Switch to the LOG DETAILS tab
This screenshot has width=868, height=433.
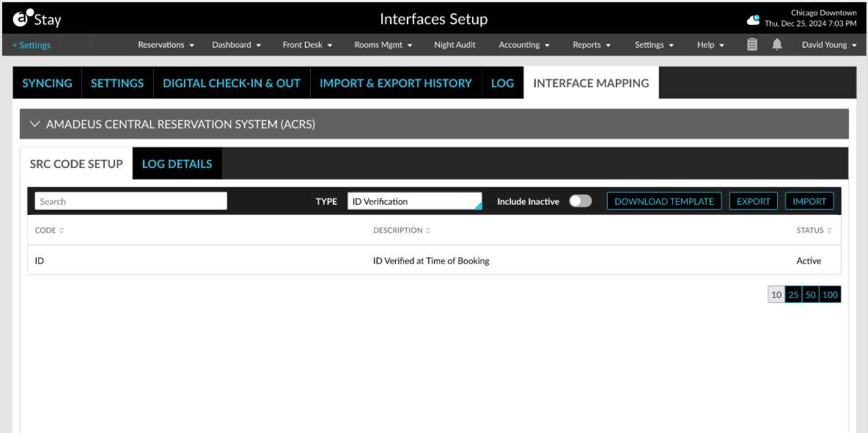[177, 164]
